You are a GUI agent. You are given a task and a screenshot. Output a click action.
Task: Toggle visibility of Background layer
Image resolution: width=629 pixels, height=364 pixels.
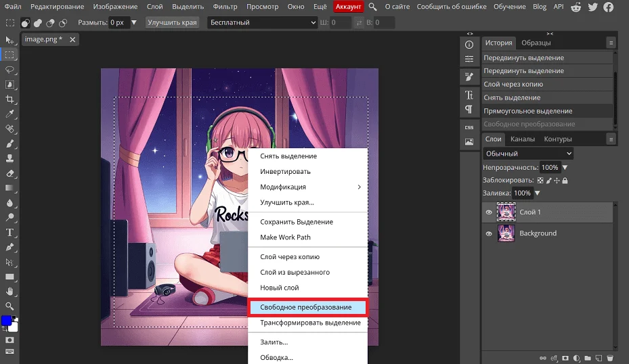(x=488, y=233)
